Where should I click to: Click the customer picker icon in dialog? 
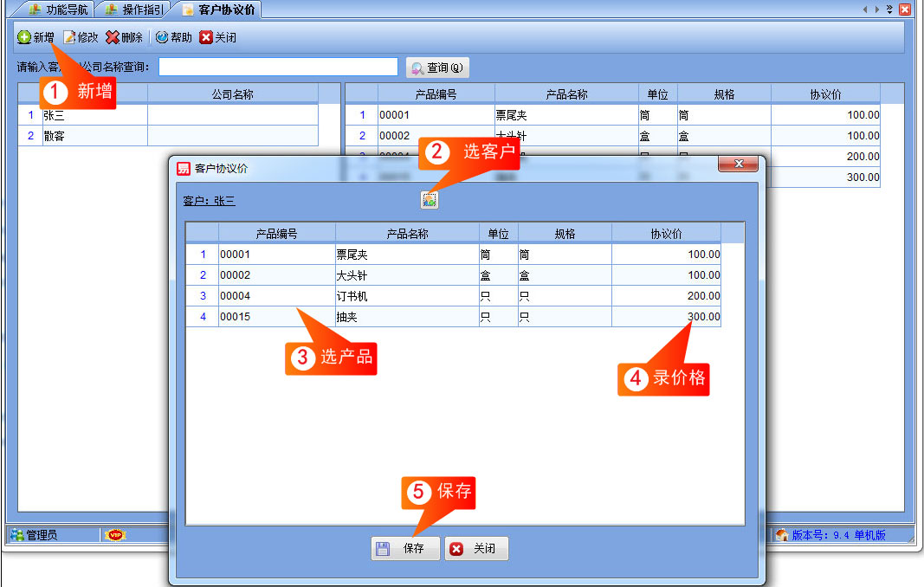(430, 200)
